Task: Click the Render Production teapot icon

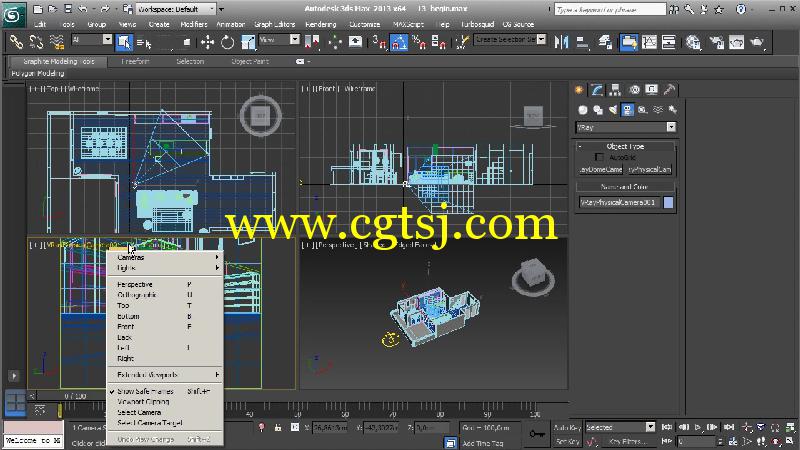Action: pyautogui.click(x=757, y=42)
